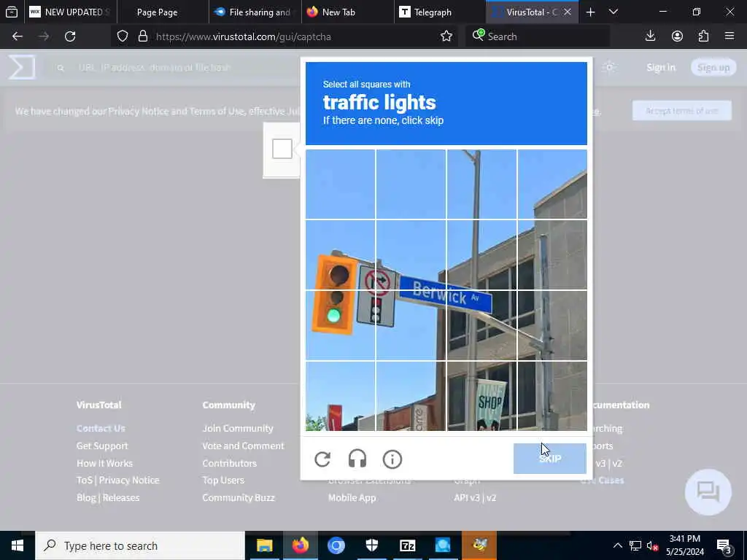Click the captcha reload challenge icon
The width and height of the screenshot is (747, 560).
[322, 459]
